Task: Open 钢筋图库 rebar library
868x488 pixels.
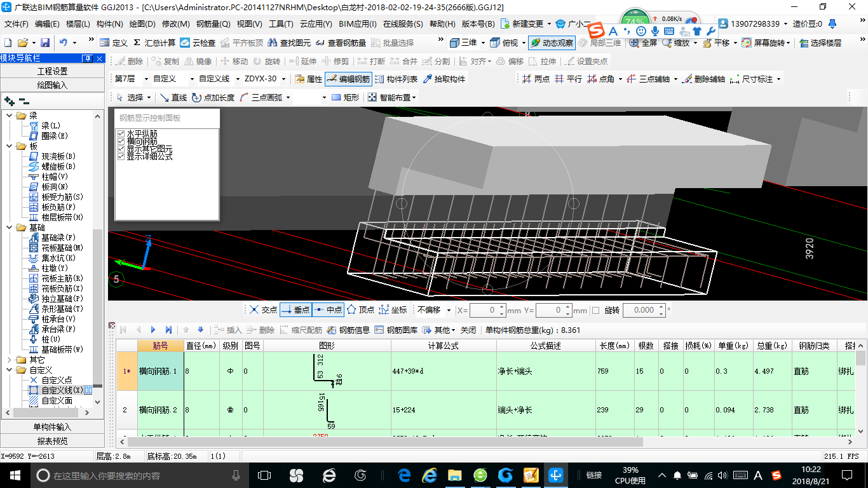Action: (x=396, y=330)
